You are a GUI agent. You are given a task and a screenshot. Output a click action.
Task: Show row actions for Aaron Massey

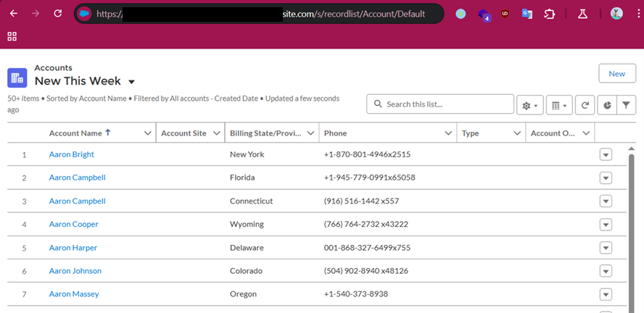coord(606,295)
